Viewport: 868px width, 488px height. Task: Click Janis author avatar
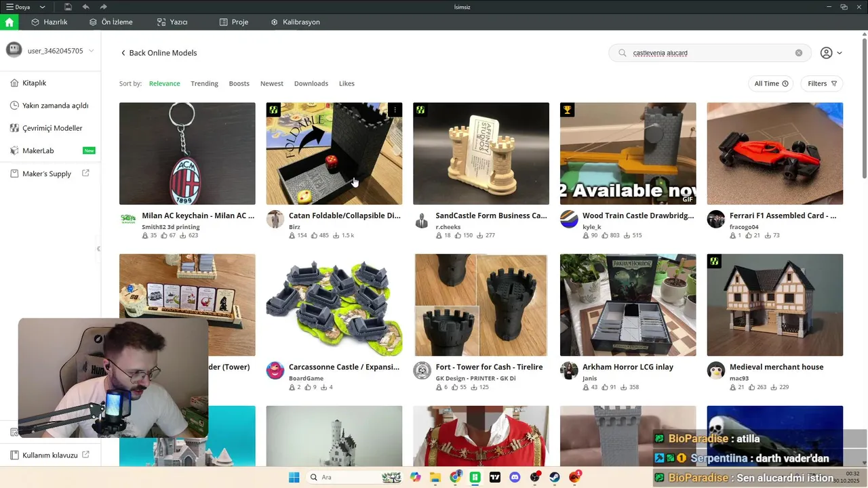(569, 371)
